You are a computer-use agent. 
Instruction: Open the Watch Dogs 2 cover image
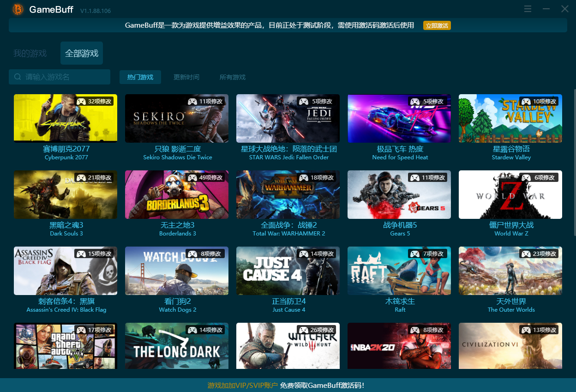(x=177, y=271)
